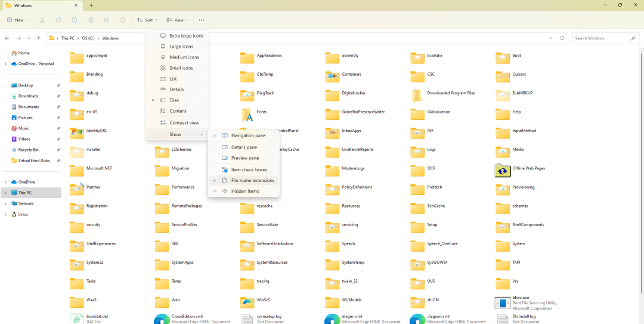Select the bfsvc.exe file icon
The width and height of the screenshot is (644, 324).
pos(503,303)
